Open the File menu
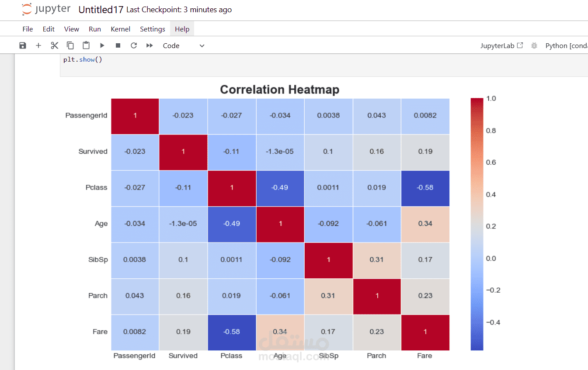Image resolution: width=588 pixels, height=370 pixels. click(x=28, y=29)
